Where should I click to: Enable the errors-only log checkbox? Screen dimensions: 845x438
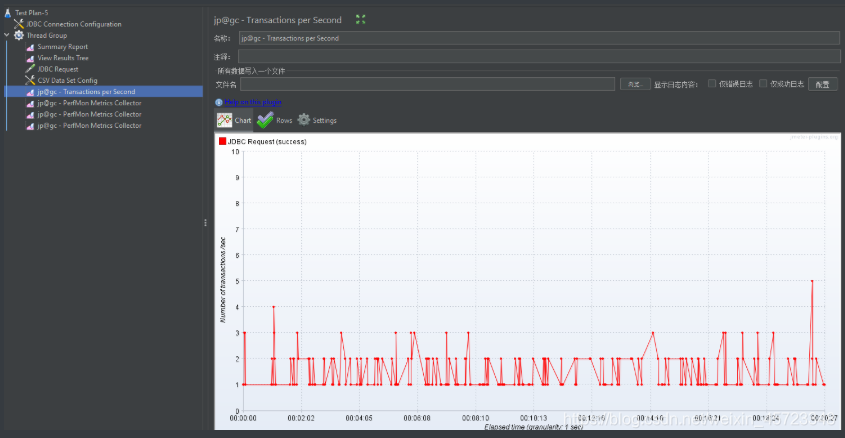pos(712,84)
